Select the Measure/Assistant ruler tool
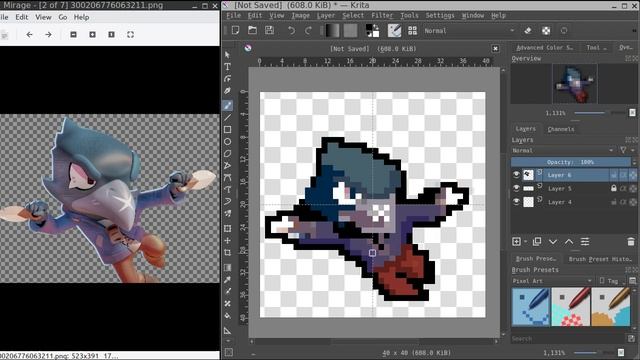The width and height of the screenshot is (640, 360). [227, 331]
